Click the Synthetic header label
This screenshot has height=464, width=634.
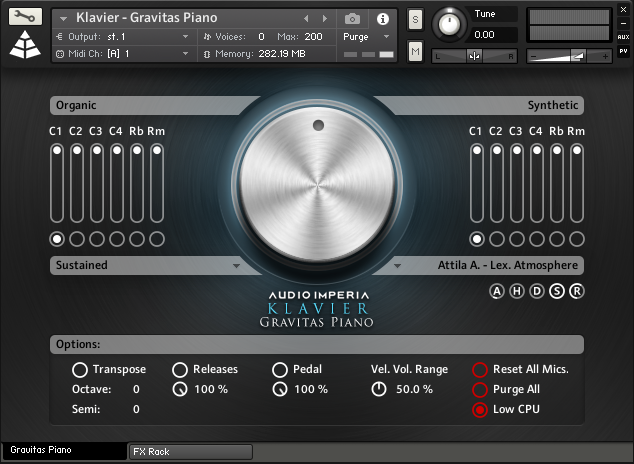(553, 105)
